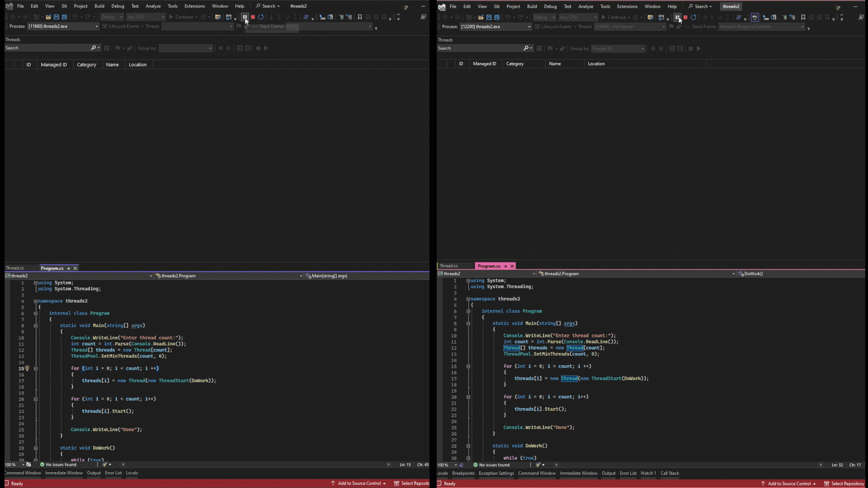Image resolution: width=868 pixels, height=488 pixels.
Task: Click the Pause execution icon left instance
Action: pos(245,17)
